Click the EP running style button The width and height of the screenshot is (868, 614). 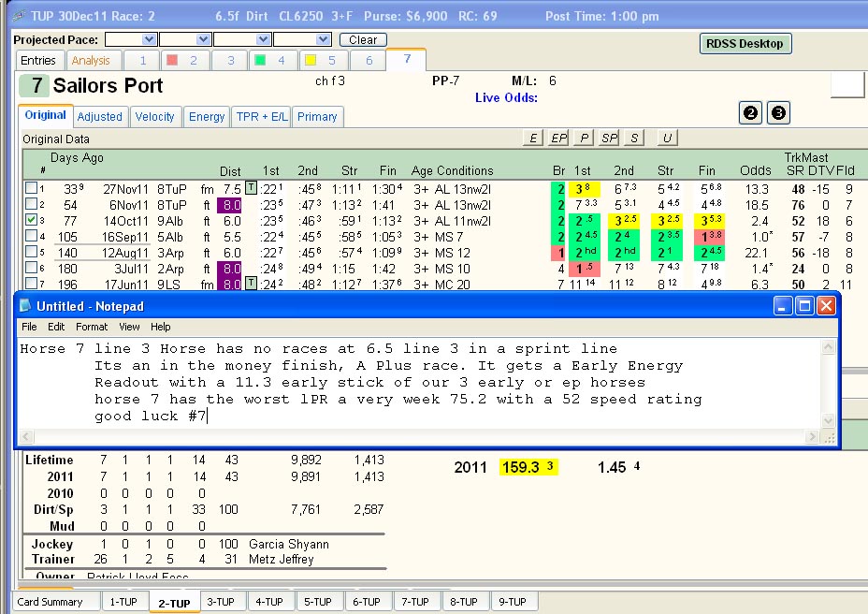point(558,138)
